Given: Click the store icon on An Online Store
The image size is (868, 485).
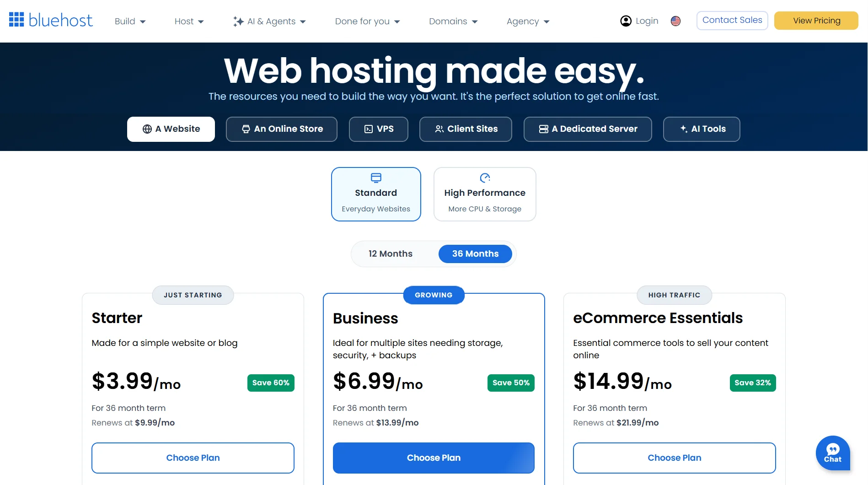Looking at the screenshot, I should coord(246,129).
